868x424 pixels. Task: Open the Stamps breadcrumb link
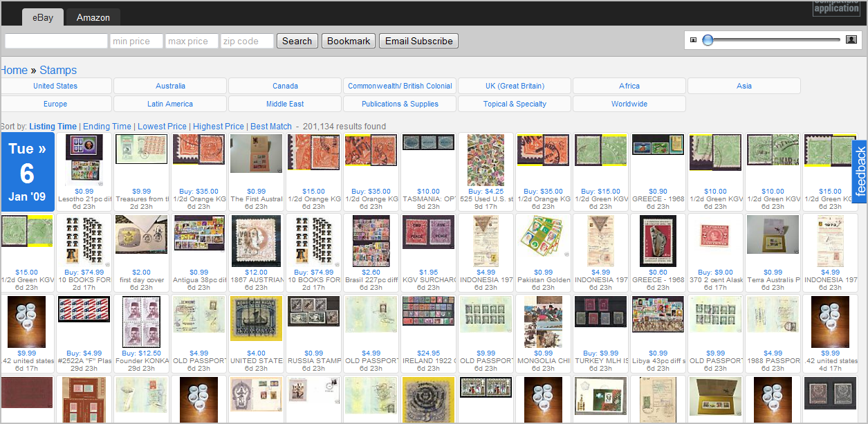pos(58,70)
